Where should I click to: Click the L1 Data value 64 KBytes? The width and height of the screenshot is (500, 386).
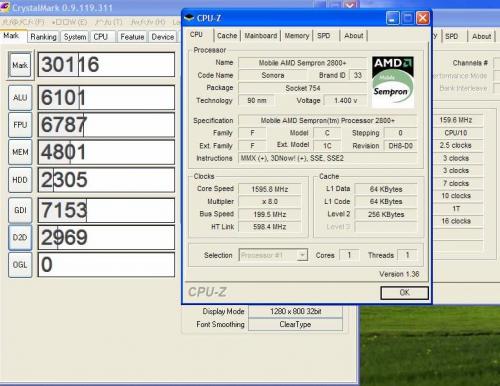[386, 189]
